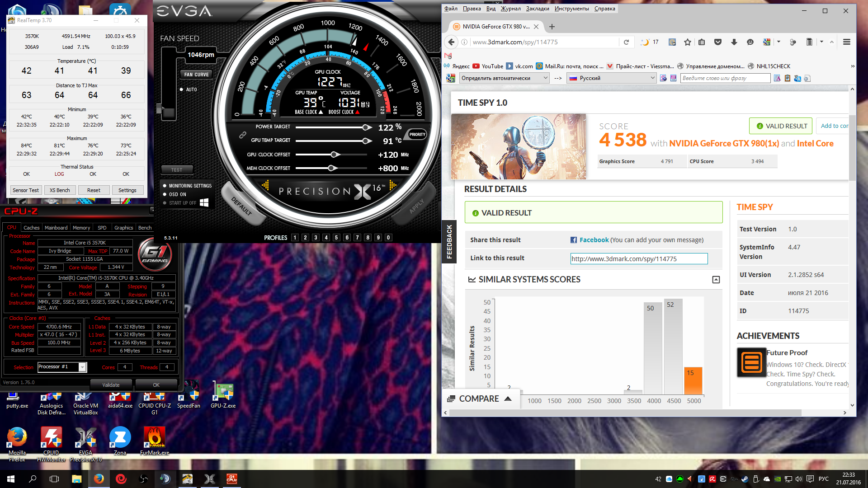Screen dimensions: 868x488
Task: Click the XS Bench button in RealTemp
Action: [60, 190]
